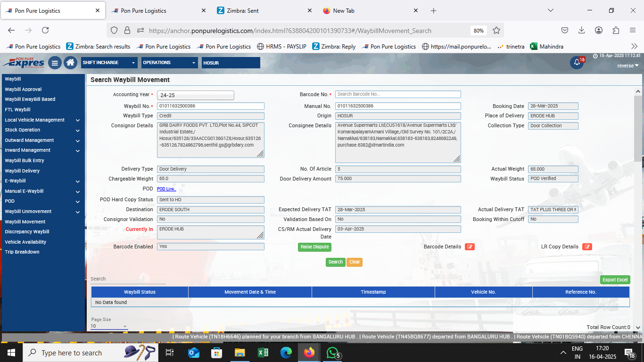Viewport: 644px width, 362px height.
Task: Open the notification bell icon
Action: coord(577,63)
